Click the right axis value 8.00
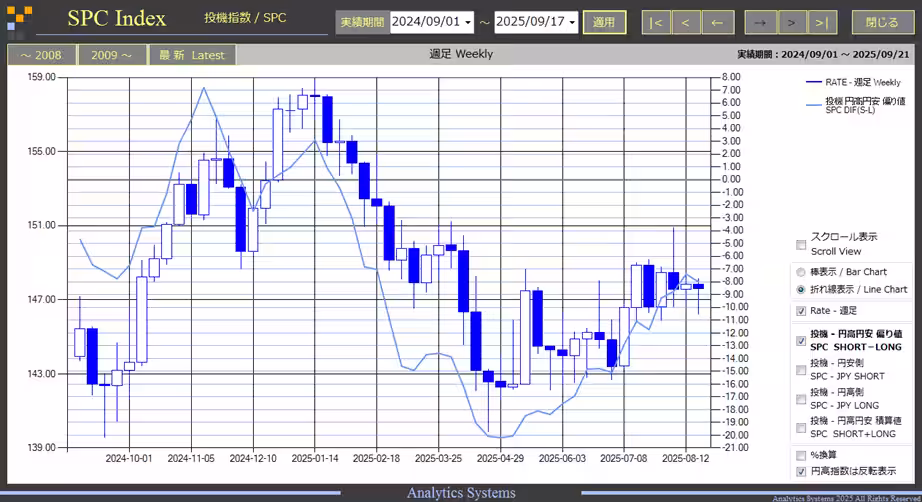Screen dimensions: 922x502 coord(731,77)
